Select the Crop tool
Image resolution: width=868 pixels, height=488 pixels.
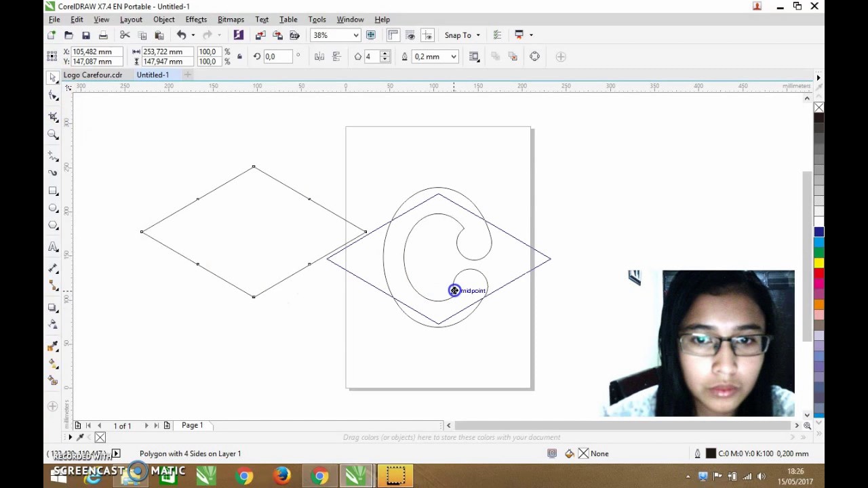(x=54, y=117)
